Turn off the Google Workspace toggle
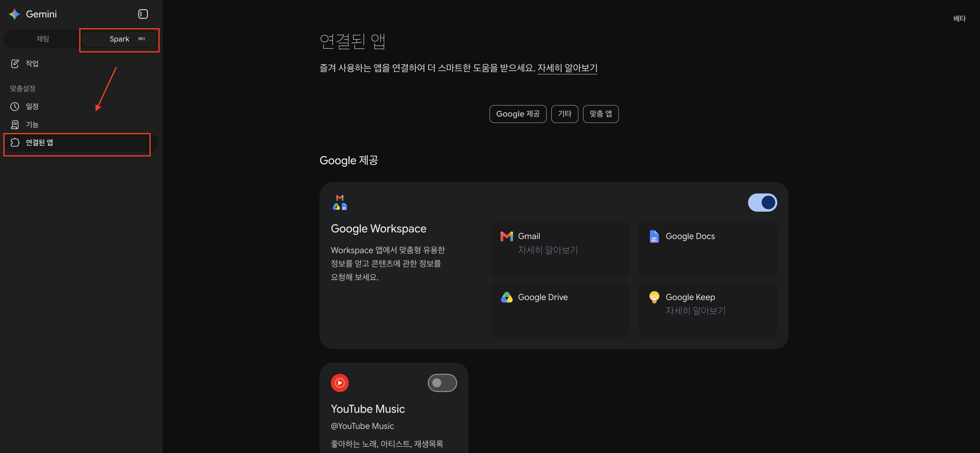 (762, 202)
